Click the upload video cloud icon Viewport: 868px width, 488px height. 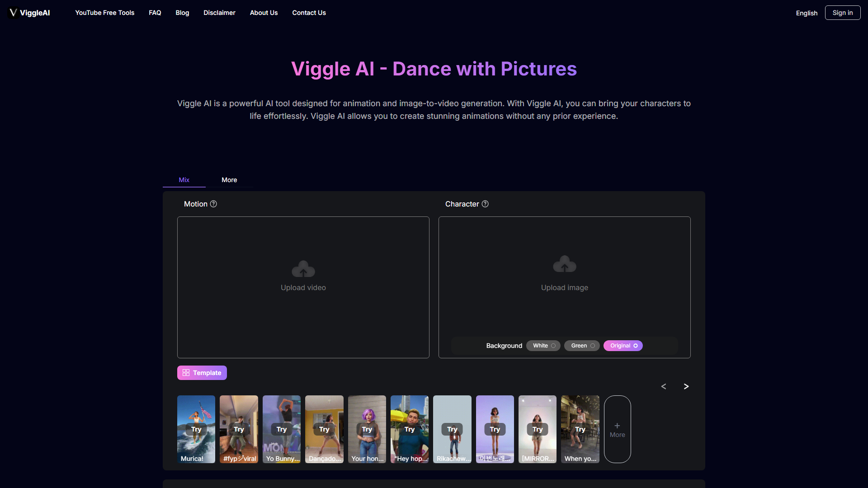(303, 269)
